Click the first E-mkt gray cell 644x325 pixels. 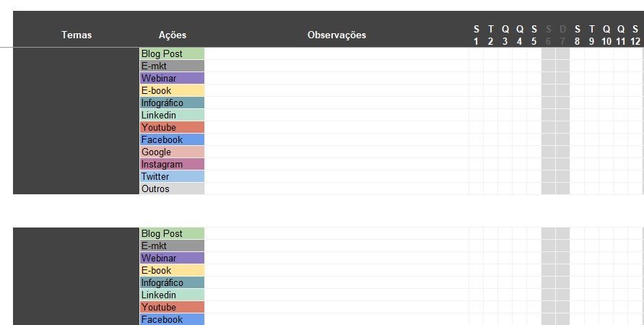click(172, 66)
